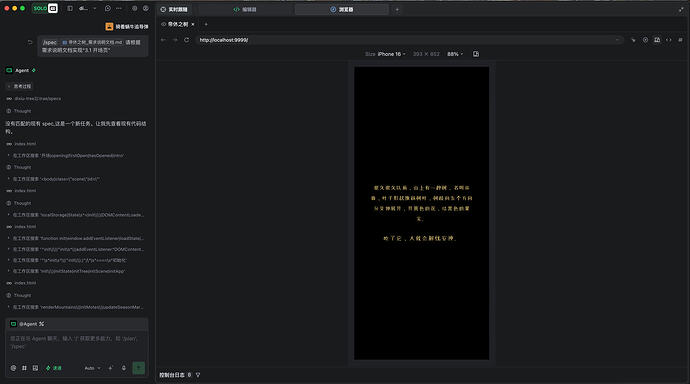Open the 88% zoom level dropdown
690x384 pixels.
pos(455,54)
